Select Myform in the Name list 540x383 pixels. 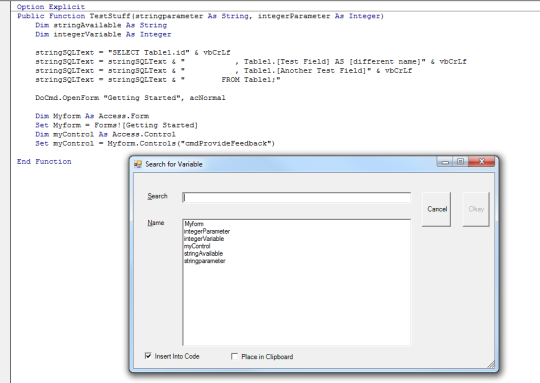click(x=194, y=224)
